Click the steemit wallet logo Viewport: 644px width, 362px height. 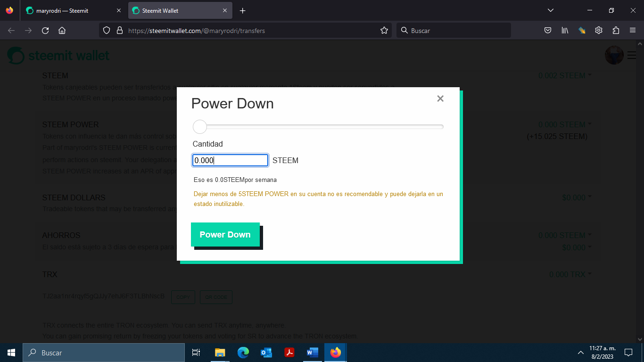tap(58, 56)
